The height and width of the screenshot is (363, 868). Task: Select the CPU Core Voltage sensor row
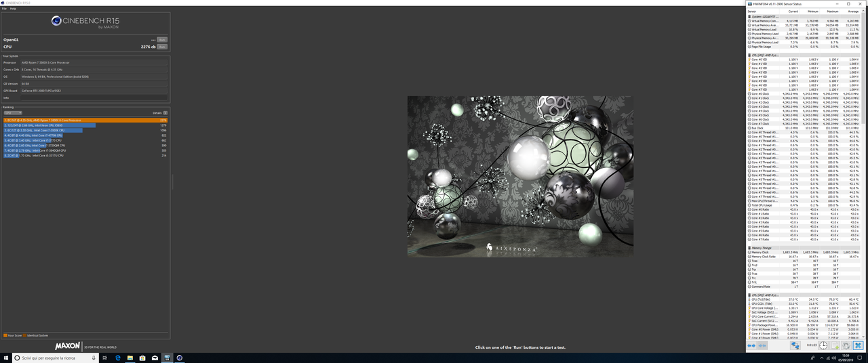804,308
